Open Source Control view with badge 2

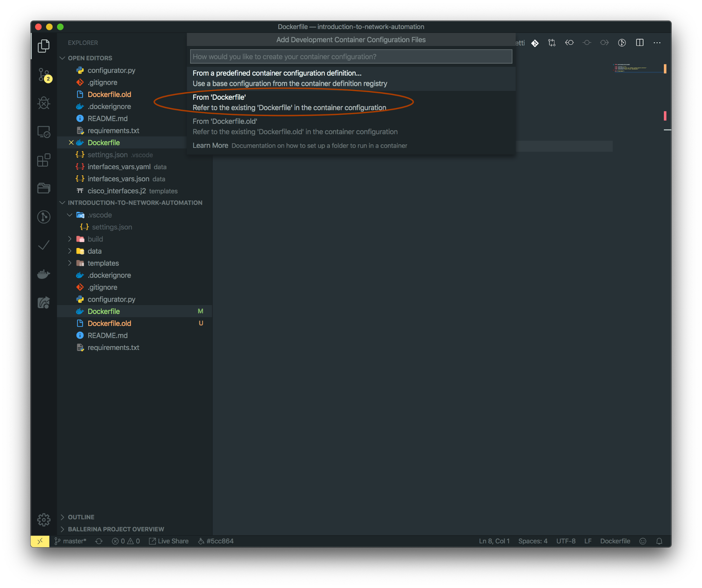[44, 75]
